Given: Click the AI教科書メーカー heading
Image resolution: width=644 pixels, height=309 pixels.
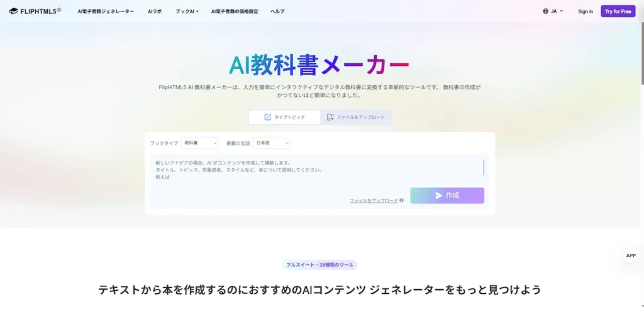Looking at the screenshot, I should (319, 65).
